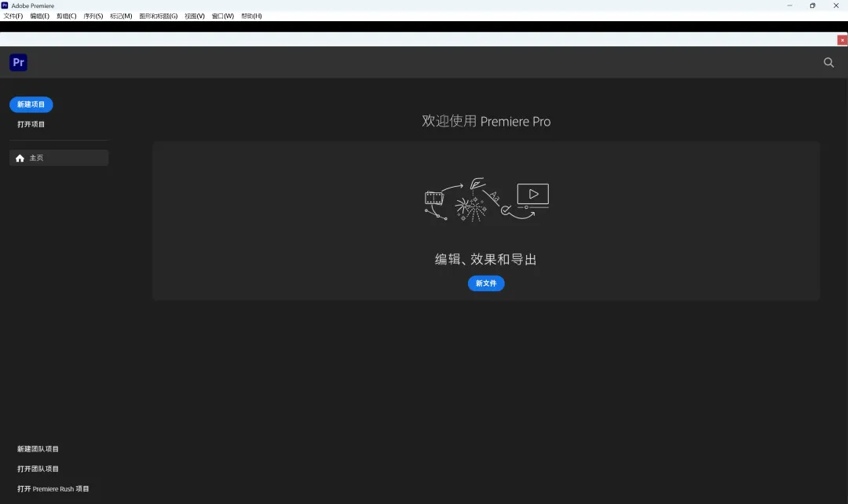Screen dimensions: 848x504
Task: Click the 编辑、效果和导出 text
Action: [486, 260]
